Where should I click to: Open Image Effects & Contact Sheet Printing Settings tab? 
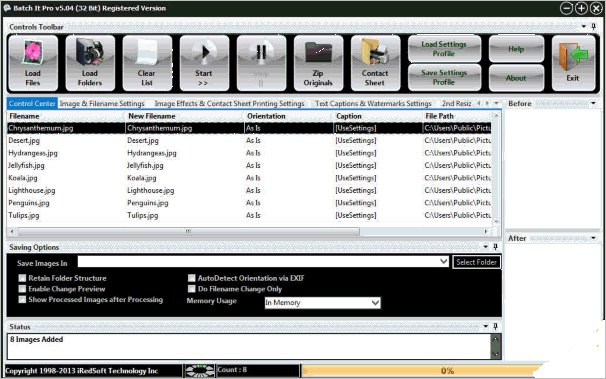[x=230, y=104]
